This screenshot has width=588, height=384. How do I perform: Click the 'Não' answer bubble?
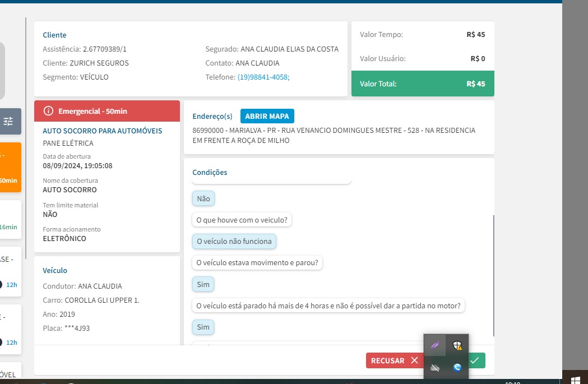pyautogui.click(x=203, y=198)
